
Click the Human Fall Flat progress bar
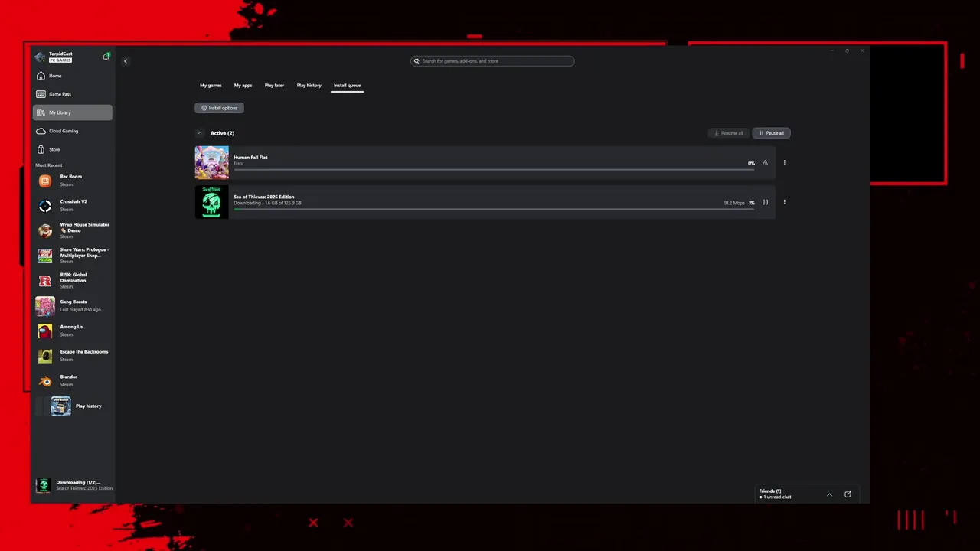(x=494, y=168)
